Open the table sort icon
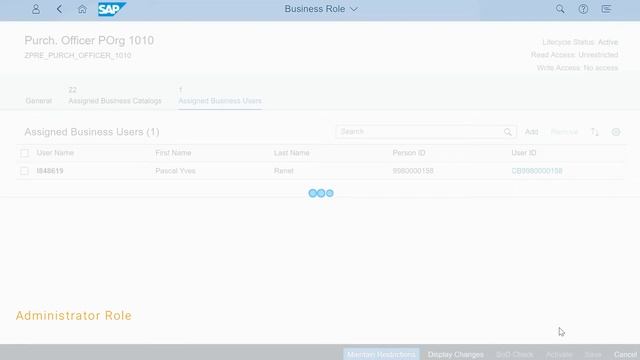 tap(595, 132)
